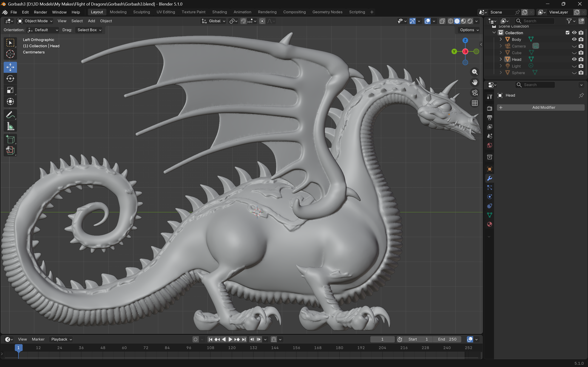Switch to the UV Editing workspace tab
This screenshot has height=367, width=588.
pos(166,12)
